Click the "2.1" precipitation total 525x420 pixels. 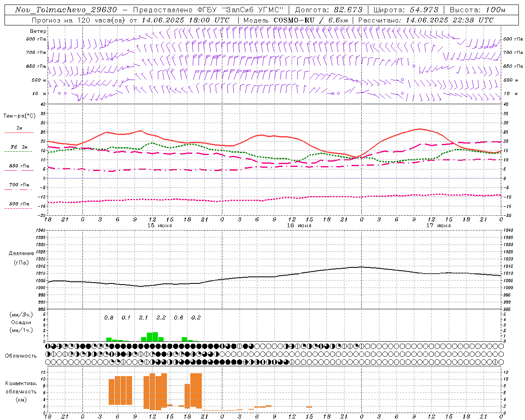144,318
